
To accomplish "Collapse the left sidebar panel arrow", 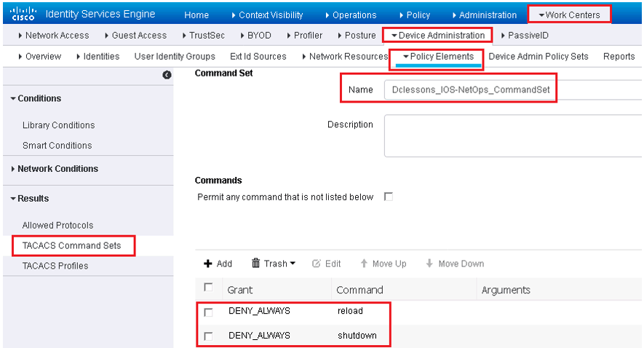I will point(167,75).
